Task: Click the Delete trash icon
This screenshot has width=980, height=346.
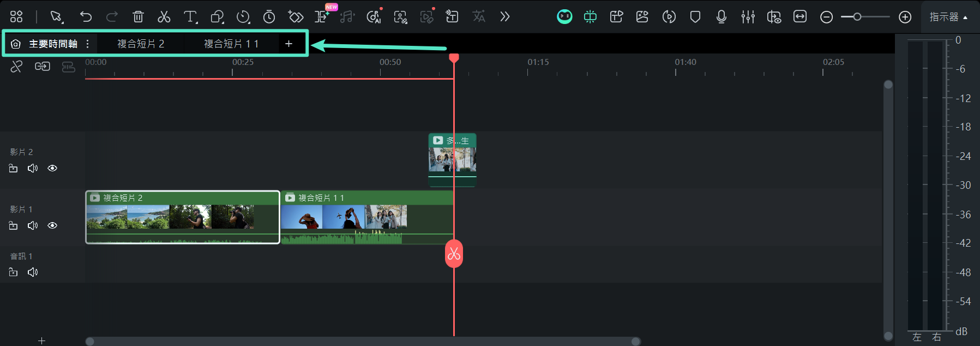Action: coord(138,17)
